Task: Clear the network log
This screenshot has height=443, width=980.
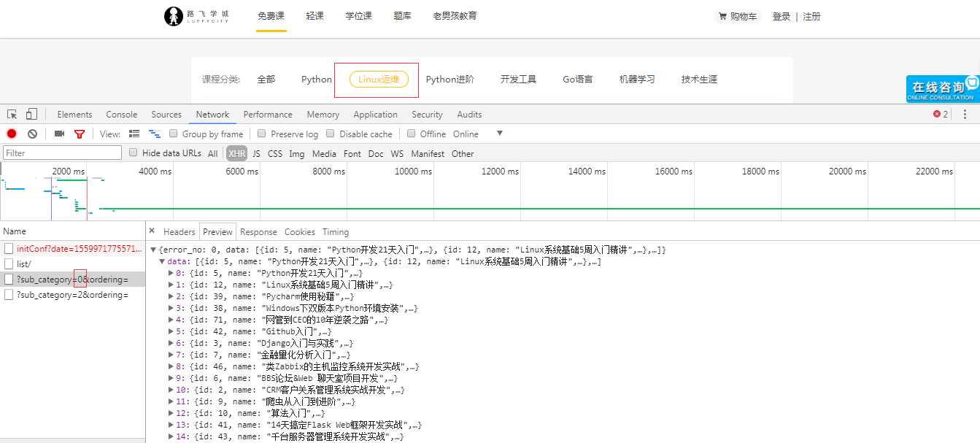Action: pyautogui.click(x=32, y=134)
